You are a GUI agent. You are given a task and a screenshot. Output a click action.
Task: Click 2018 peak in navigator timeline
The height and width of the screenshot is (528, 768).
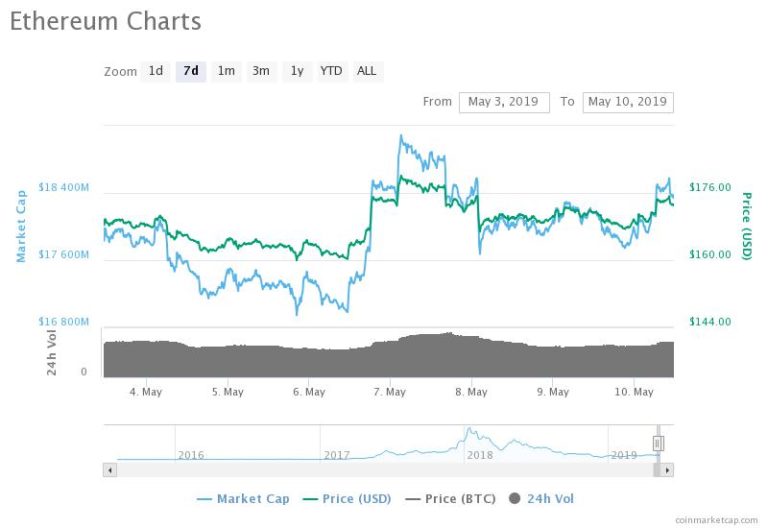coord(469,431)
